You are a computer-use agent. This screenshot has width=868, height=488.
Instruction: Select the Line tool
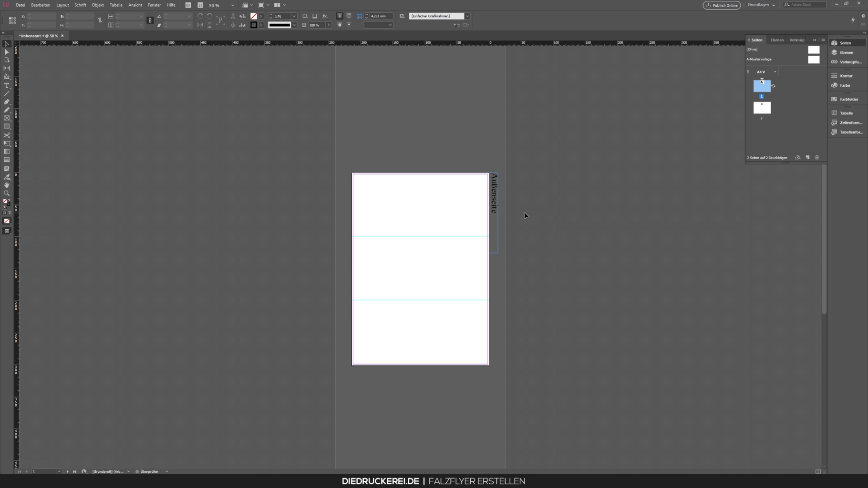[7, 93]
